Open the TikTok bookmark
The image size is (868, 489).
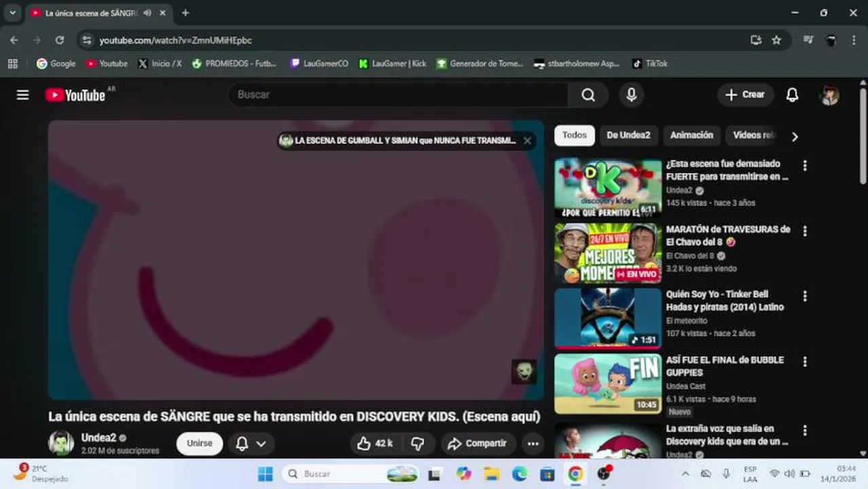coord(650,63)
